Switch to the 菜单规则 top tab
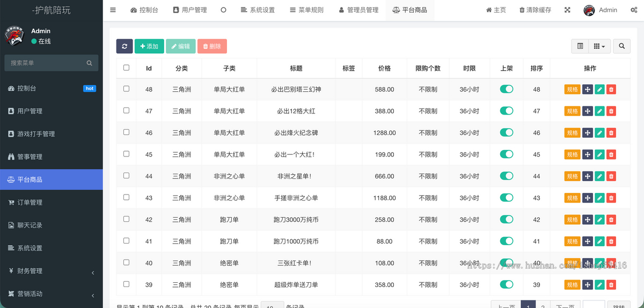The height and width of the screenshot is (308, 644). (306, 10)
